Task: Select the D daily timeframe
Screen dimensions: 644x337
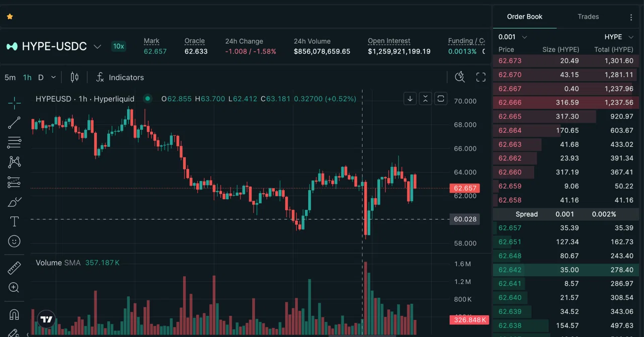Action: pyautogui.click(x=41, y=77)
